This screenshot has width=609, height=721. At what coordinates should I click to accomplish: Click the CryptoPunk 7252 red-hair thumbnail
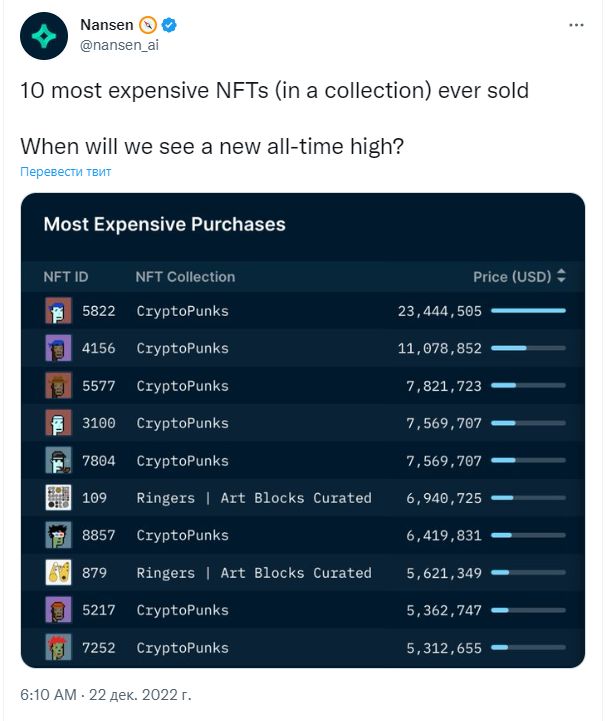tap(58, 647)
